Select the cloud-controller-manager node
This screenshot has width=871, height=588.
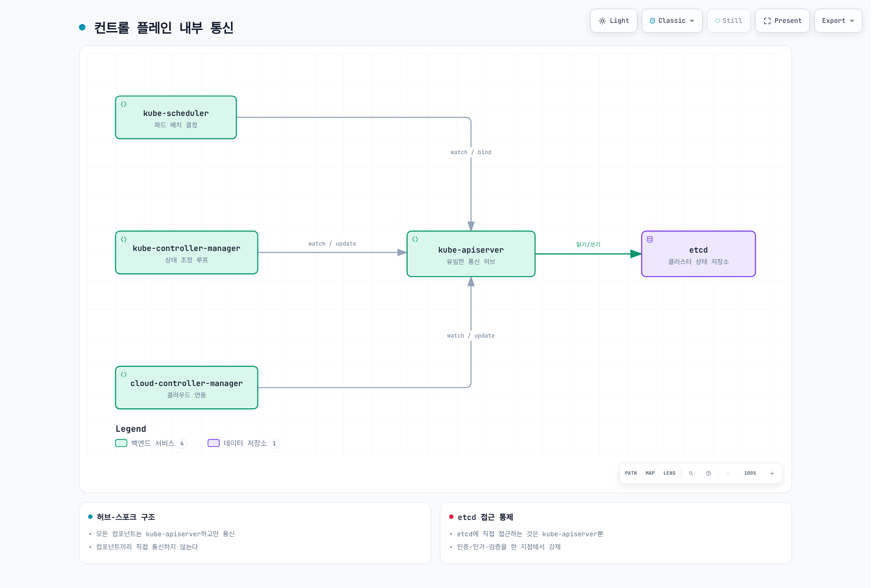click(187, 388)
